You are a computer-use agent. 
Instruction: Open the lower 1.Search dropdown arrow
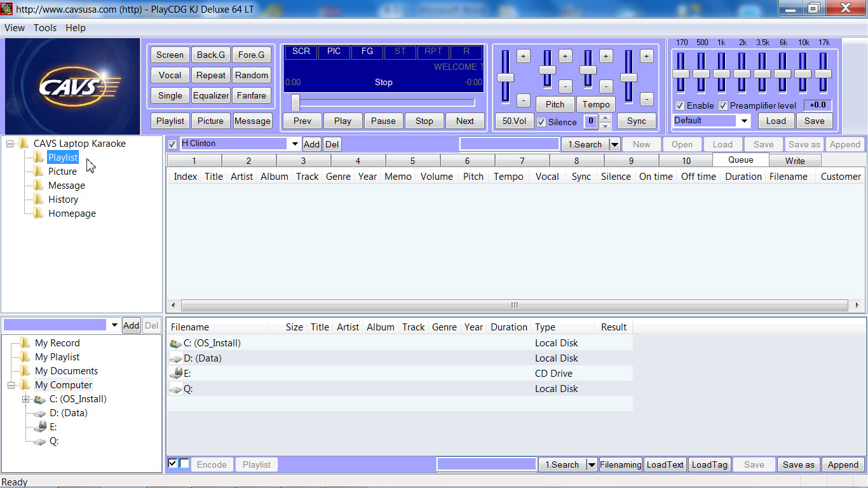pyautogui.click(x=592, y=464)
